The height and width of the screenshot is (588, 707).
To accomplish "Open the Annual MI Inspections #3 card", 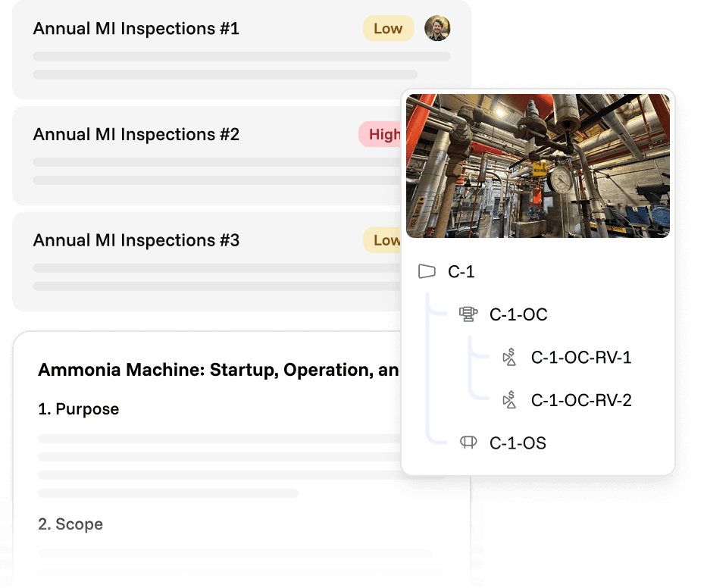I will [x=207, y=261].
